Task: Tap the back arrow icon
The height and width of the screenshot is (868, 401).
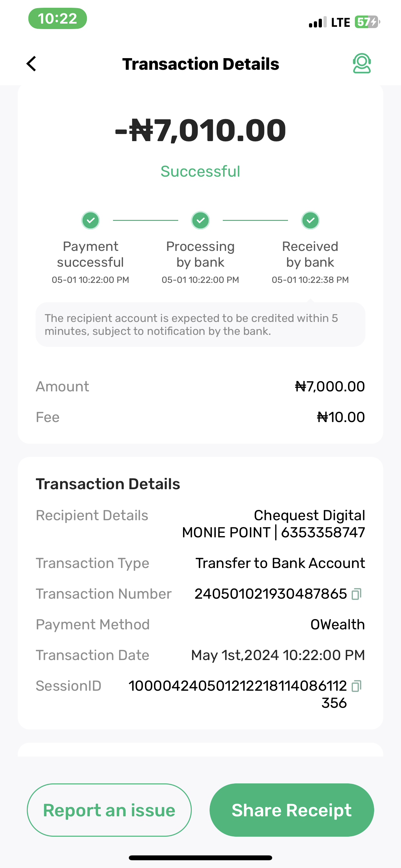Action: [31, 64]
